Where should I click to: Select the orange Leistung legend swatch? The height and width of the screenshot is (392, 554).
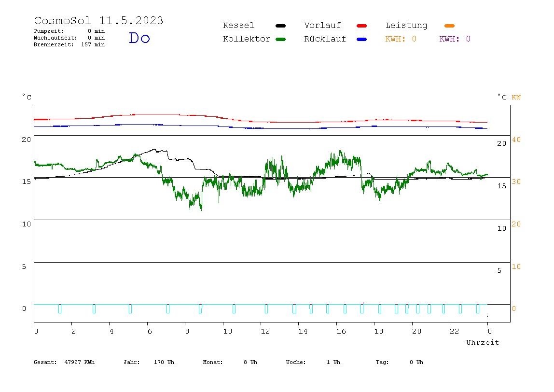pyautogui.click(x=449, y=26)
